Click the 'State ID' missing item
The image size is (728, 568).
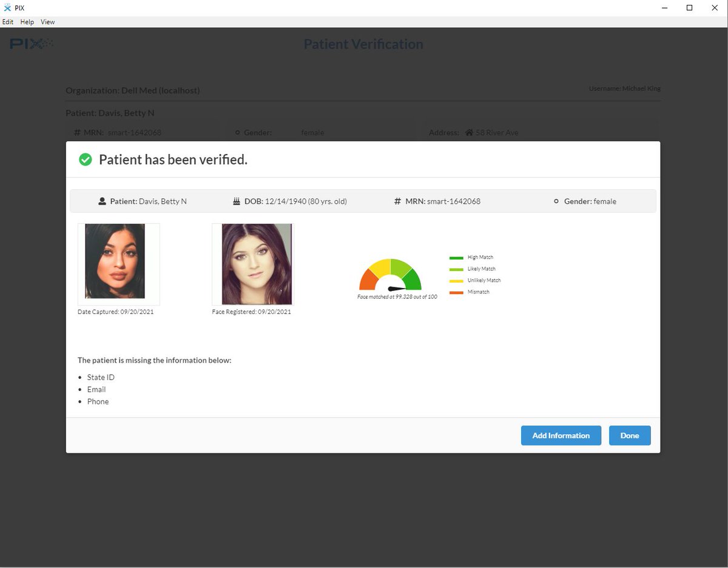pos(101,377)
